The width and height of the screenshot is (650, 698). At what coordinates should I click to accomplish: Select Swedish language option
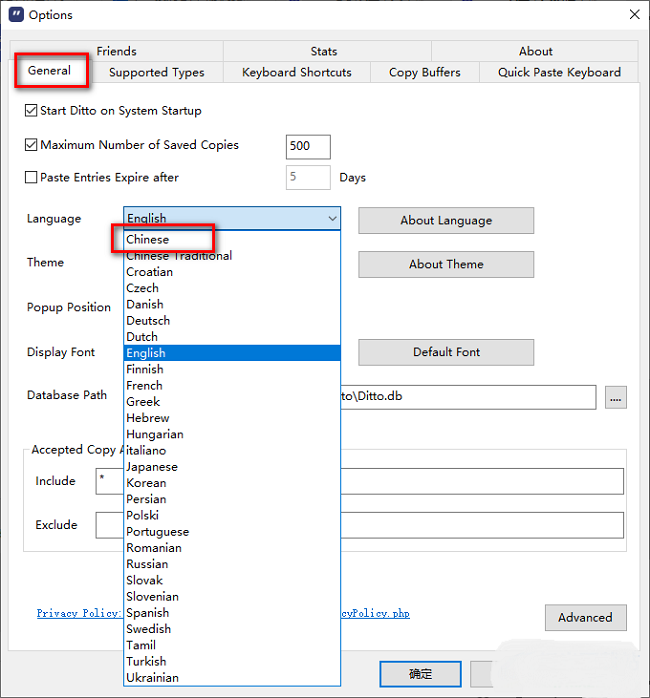tap(232, 629)
